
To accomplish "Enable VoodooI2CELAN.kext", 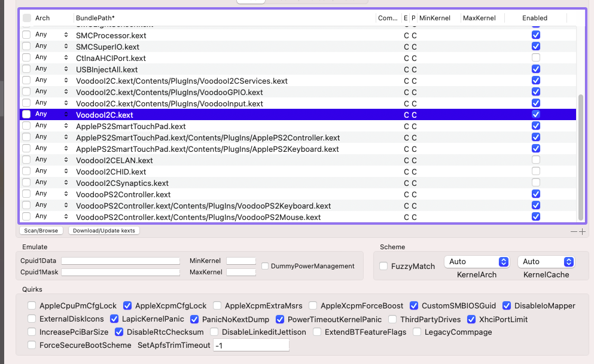I will pos(535,160).
